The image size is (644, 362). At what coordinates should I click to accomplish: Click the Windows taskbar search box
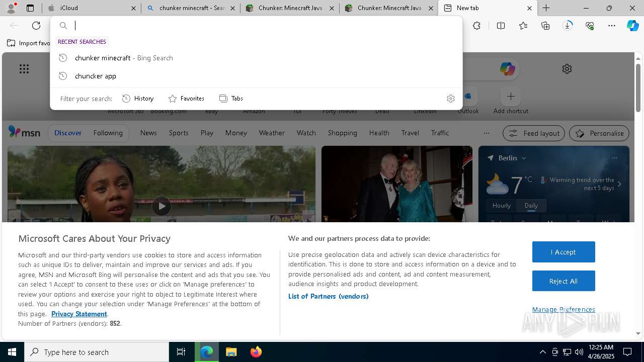pyautogui.click(x=97, y=352)
